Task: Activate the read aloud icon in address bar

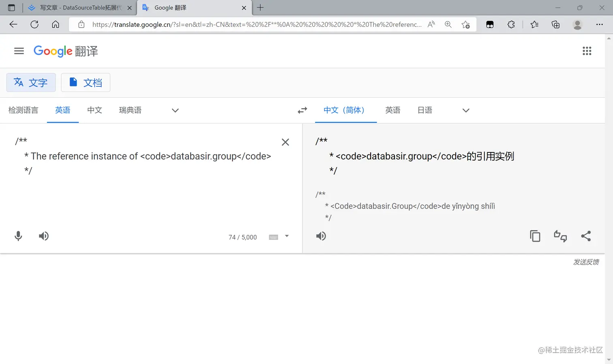Action: click(431, 24)
